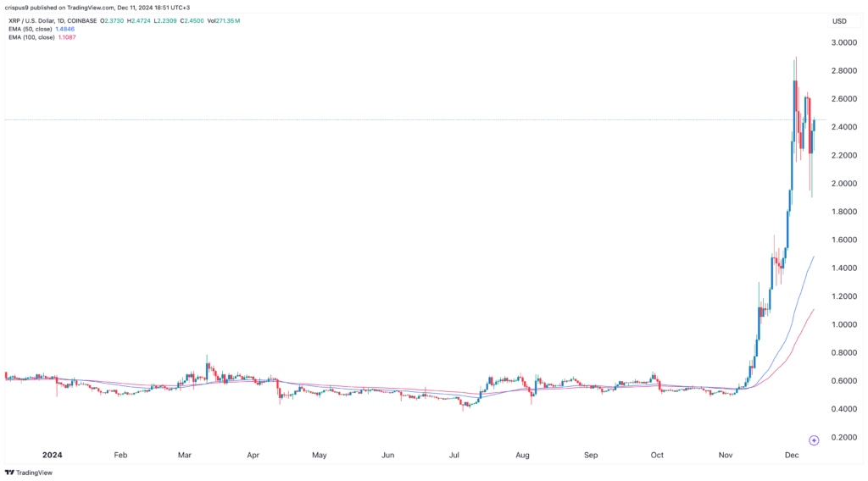Click the 0.8000 price axis label
Viewport: 868px width, 481px height.
[x=843, y=353]
